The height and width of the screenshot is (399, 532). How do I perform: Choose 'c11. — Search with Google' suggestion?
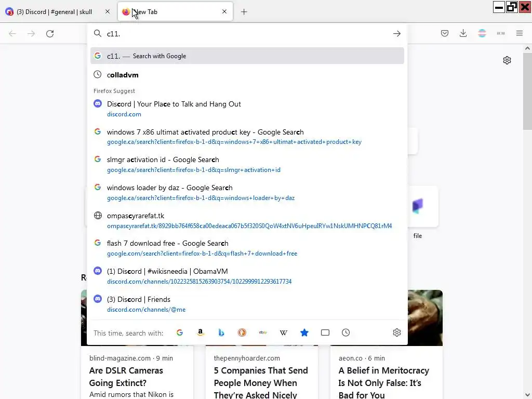coord(247,56)
